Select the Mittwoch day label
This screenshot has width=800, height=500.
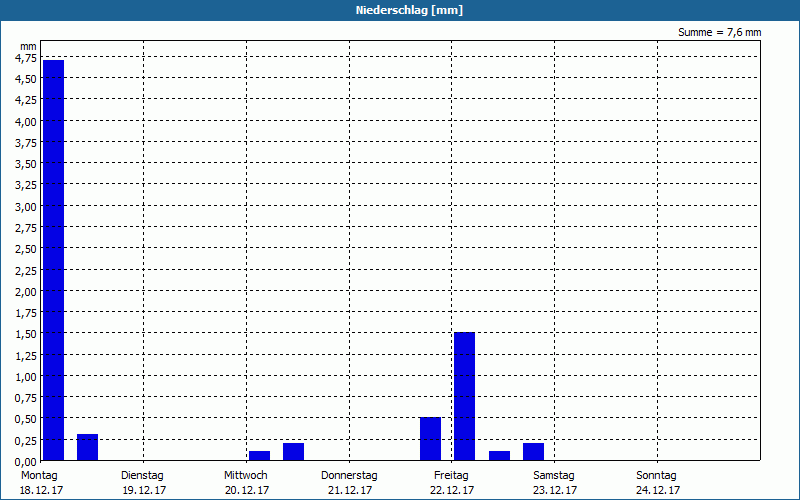(x=245, y=476)
